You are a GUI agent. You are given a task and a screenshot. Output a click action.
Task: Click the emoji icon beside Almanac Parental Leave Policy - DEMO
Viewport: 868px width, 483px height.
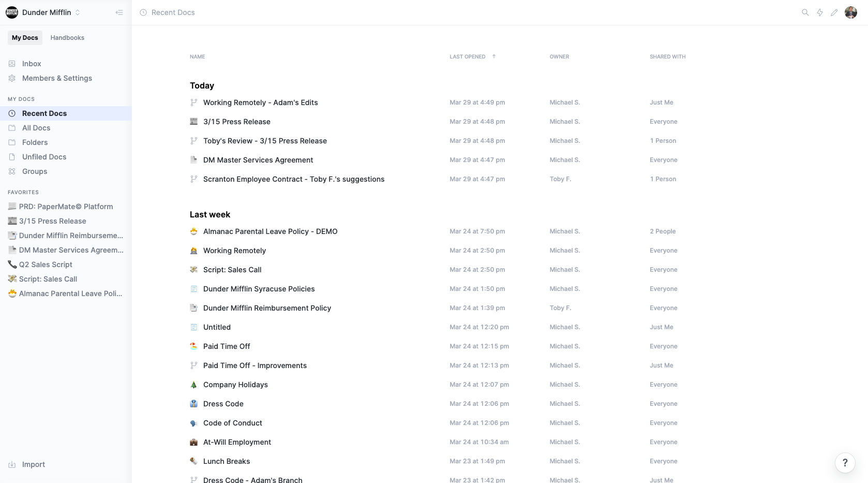pyautogui.click(x=194, y=231)
